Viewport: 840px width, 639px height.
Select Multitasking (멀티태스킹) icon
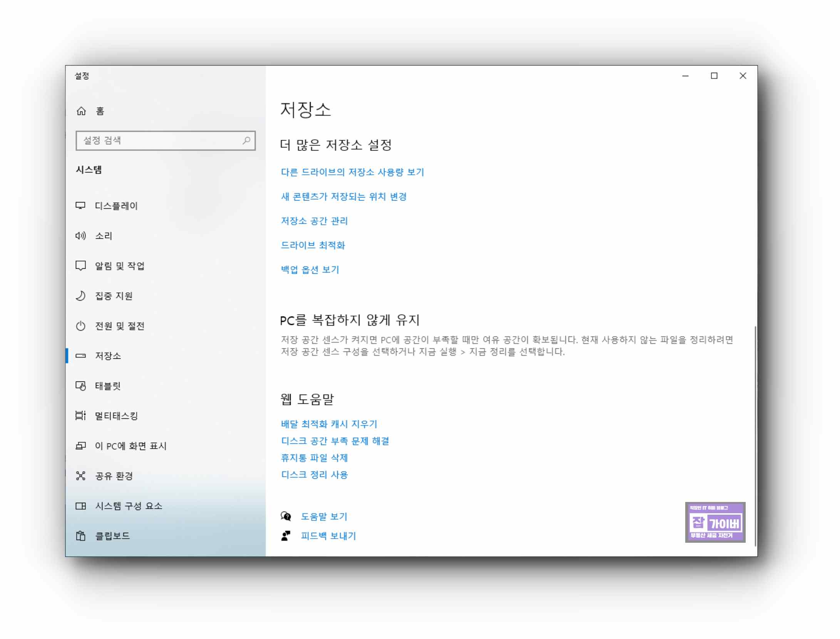(80, 416)
